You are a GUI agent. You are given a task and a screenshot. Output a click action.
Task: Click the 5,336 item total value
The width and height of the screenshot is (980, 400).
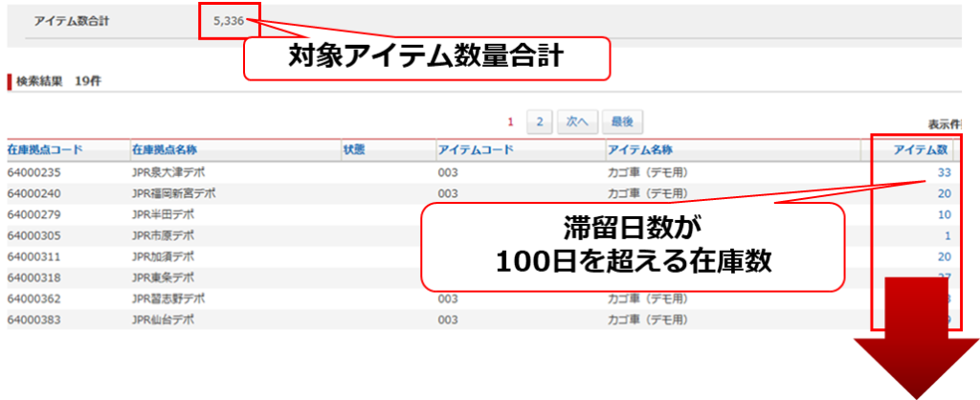[230, 20]
